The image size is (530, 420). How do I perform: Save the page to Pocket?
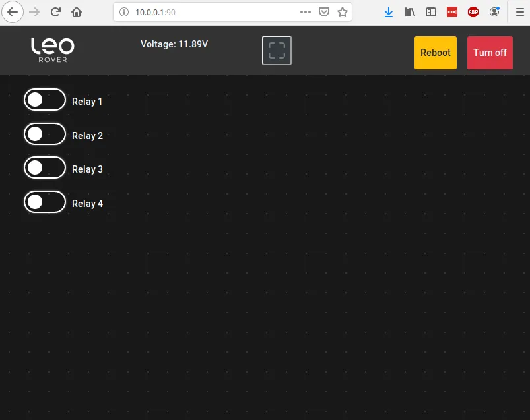[x=324, y=12]
